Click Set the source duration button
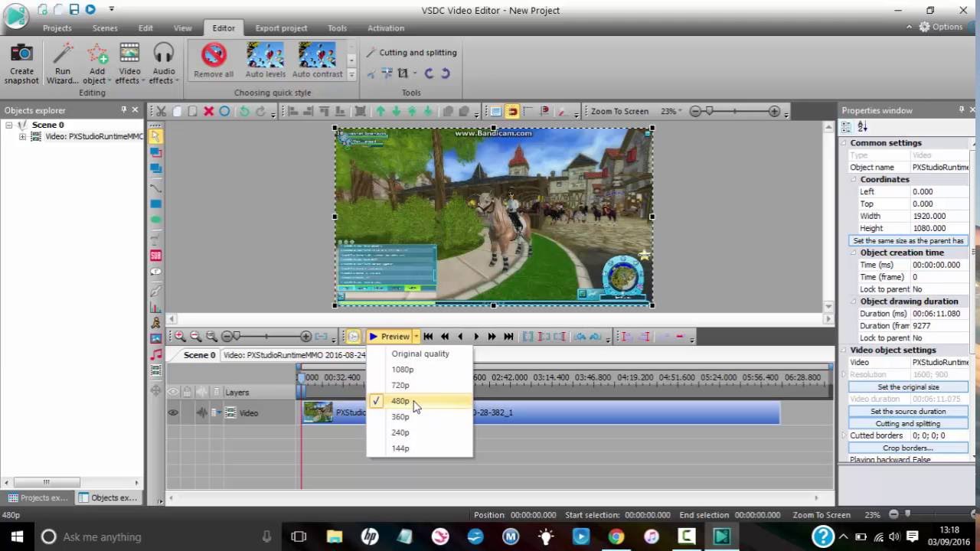 point(908,411)
